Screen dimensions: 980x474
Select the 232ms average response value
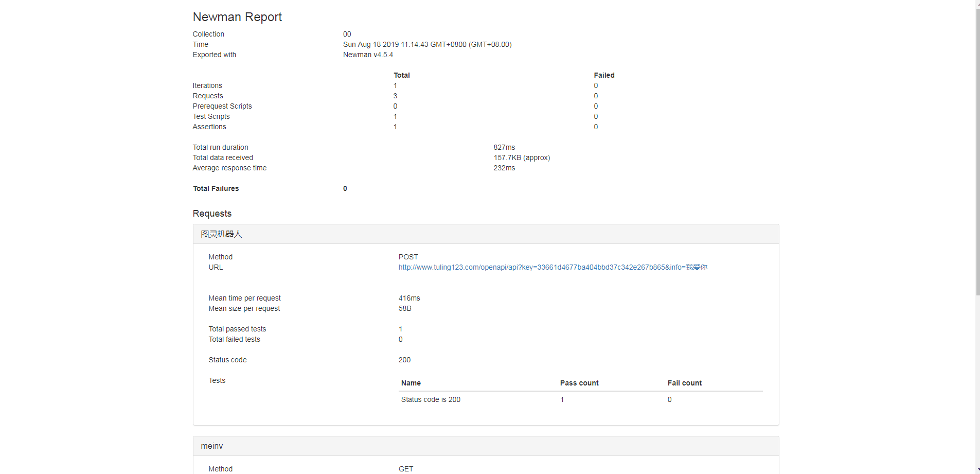504,168
